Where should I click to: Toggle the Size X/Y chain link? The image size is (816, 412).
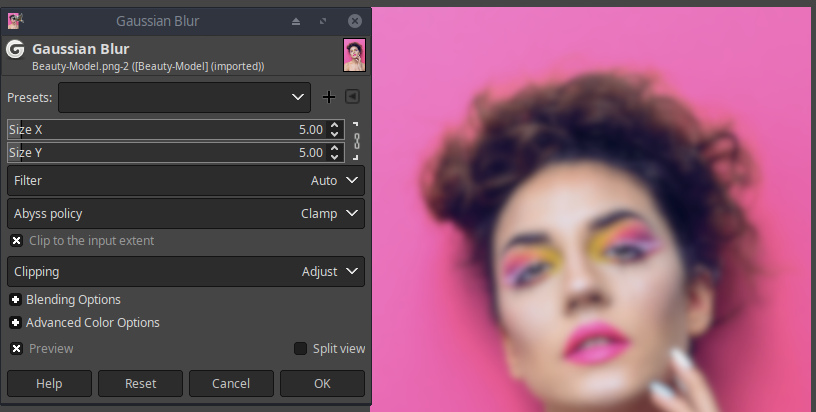356,141
